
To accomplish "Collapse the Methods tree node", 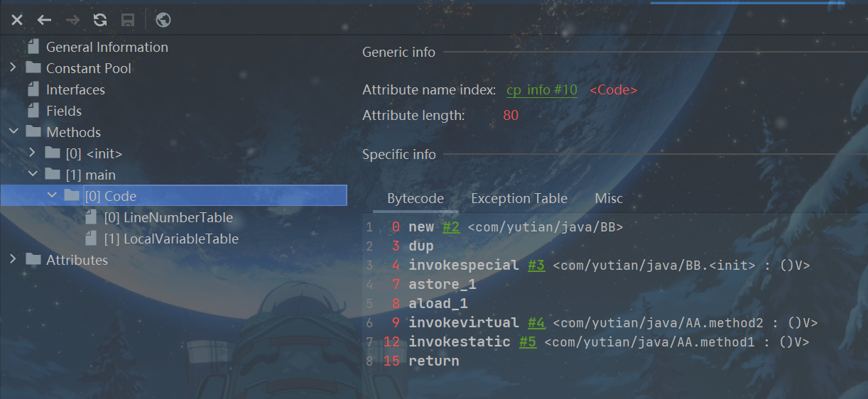I will click(x=13, y=132).
